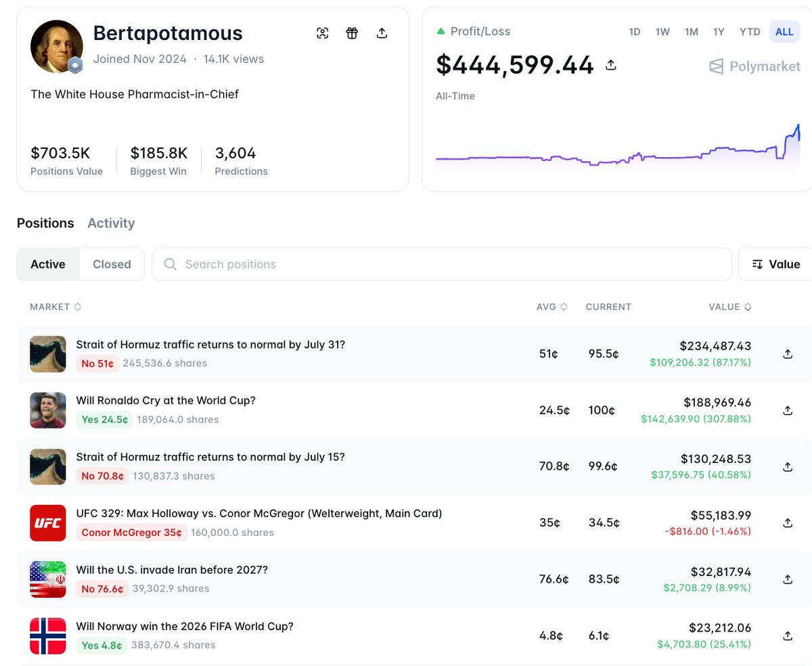Click the 100¢ current price

coord(602,410)
